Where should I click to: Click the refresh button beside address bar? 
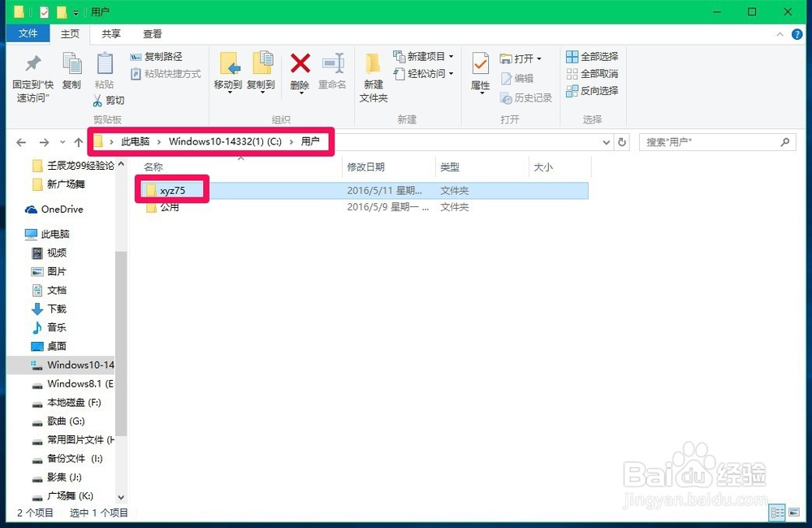(x=620, y=141)
